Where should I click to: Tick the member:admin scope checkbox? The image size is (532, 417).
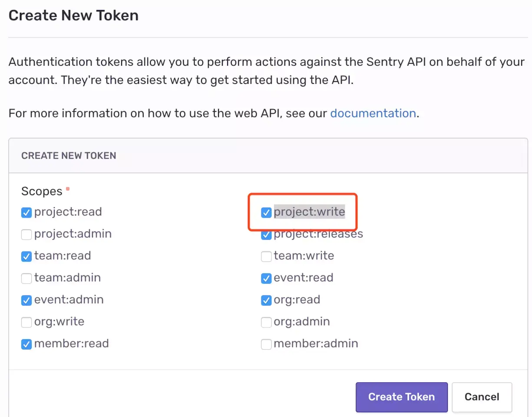point(266,344)
